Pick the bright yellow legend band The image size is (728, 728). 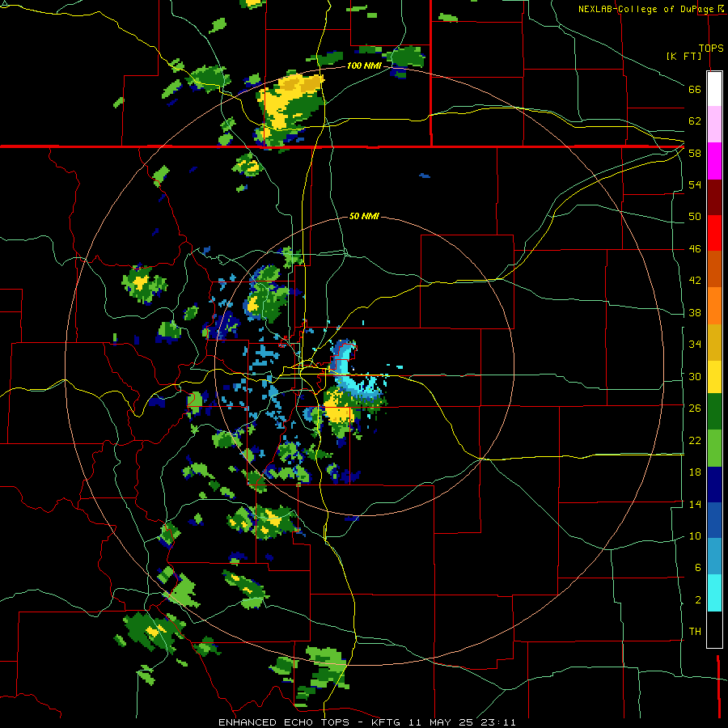714,377
